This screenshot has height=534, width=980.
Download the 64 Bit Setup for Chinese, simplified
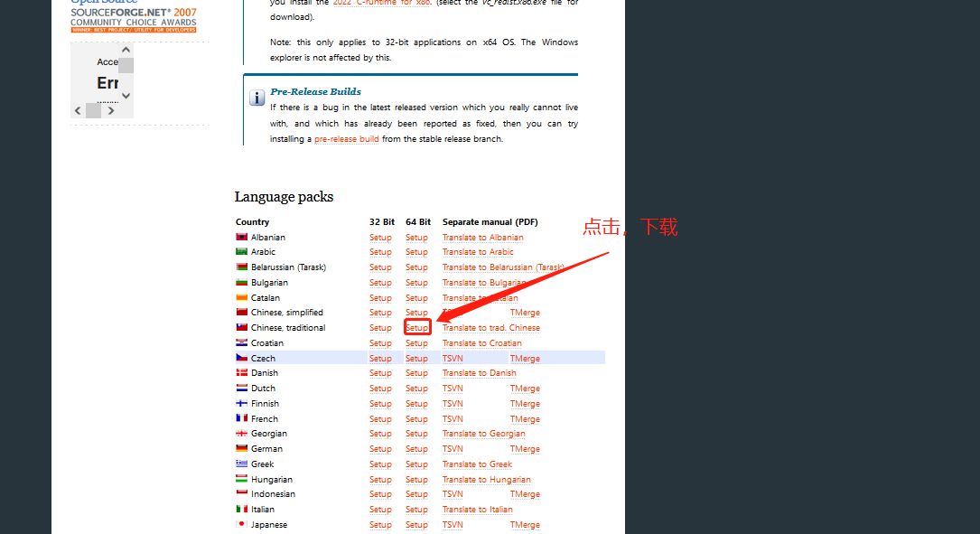[417, 313]
